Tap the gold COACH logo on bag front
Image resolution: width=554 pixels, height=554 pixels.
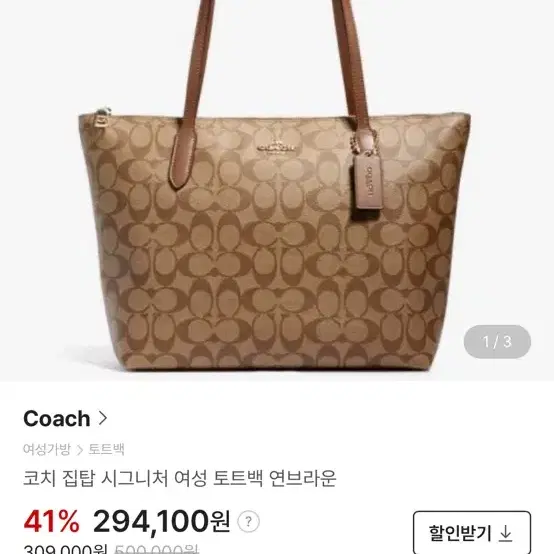[x=276, y=147]
